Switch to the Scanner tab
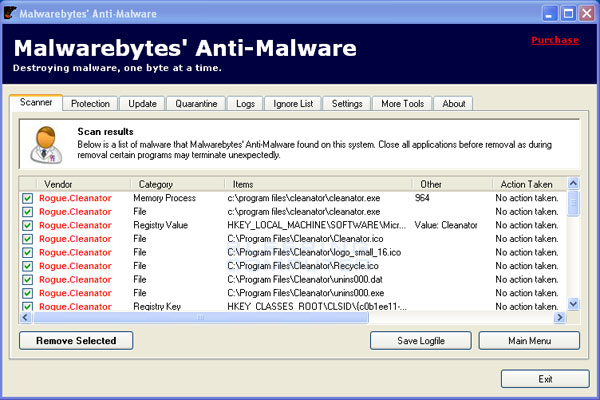The width and height of the screenshot is (600, 400). tap(36, 103)
